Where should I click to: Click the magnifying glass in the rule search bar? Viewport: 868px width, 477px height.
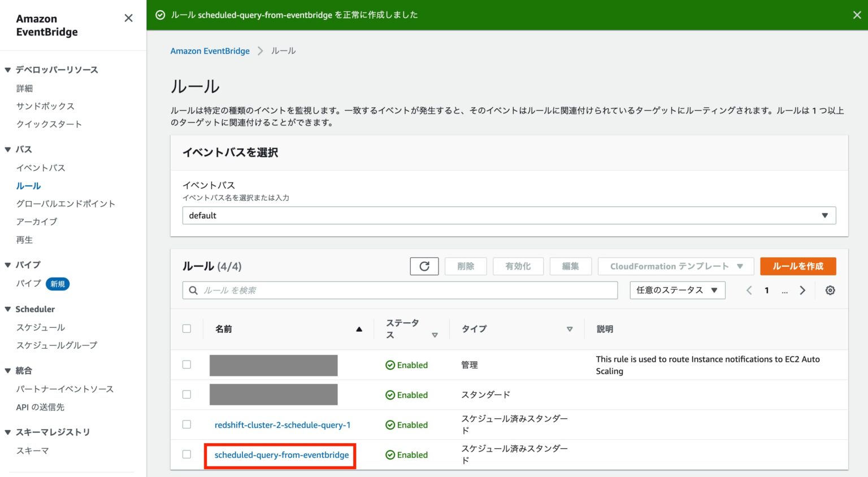[x=193, y=290]
